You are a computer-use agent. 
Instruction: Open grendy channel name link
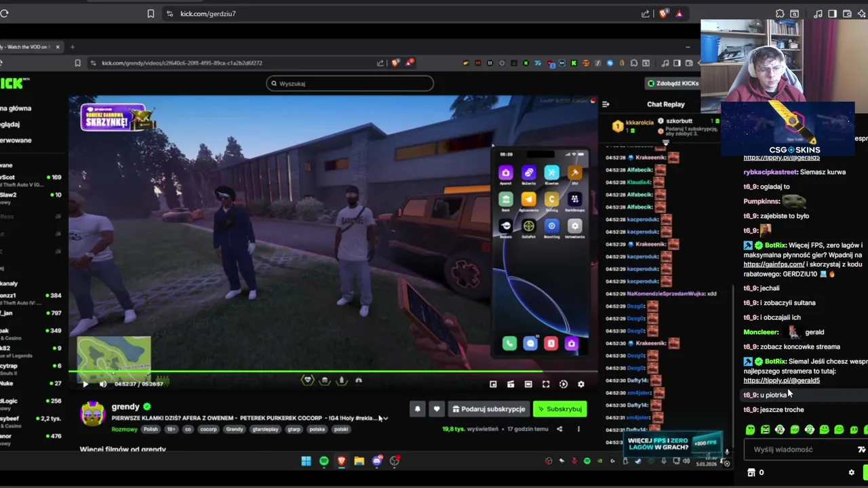(125, 407)
